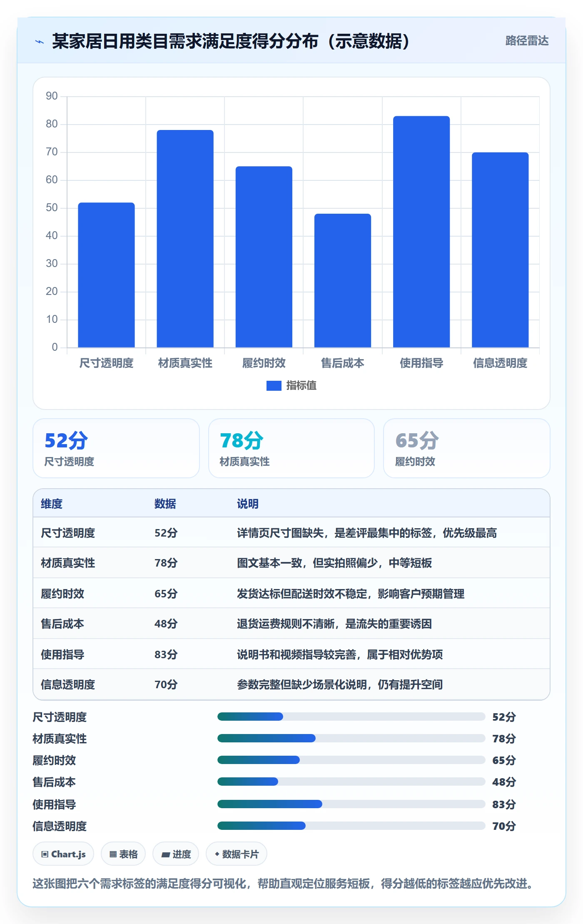583x924 pixels.
Task: Toggle the 指标值 legend color swatch
Action: click(274, 386)
